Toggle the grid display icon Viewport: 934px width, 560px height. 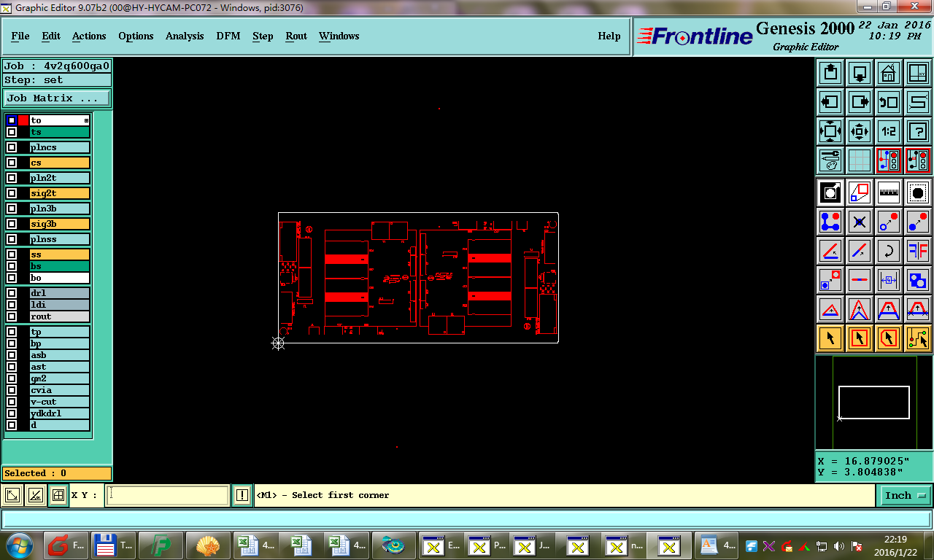pyautogui.click(x=860, y=160)
